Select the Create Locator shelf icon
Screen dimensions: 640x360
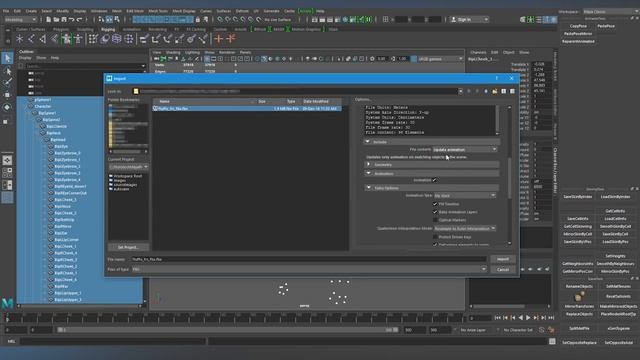20,39
